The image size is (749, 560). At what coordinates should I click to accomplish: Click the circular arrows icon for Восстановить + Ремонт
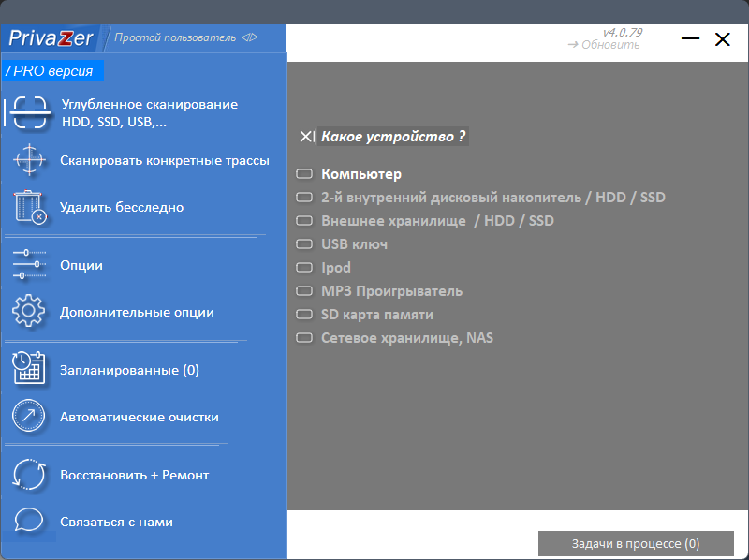[29, 475]
